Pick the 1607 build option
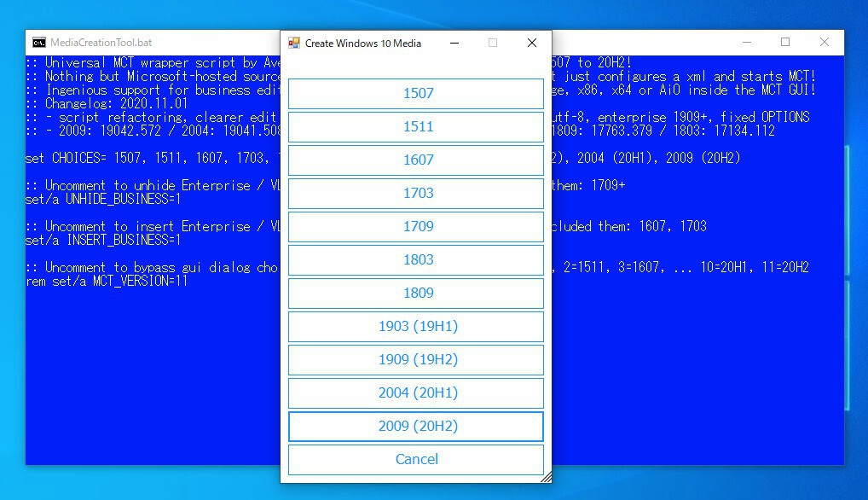 (x=416, y=160)
